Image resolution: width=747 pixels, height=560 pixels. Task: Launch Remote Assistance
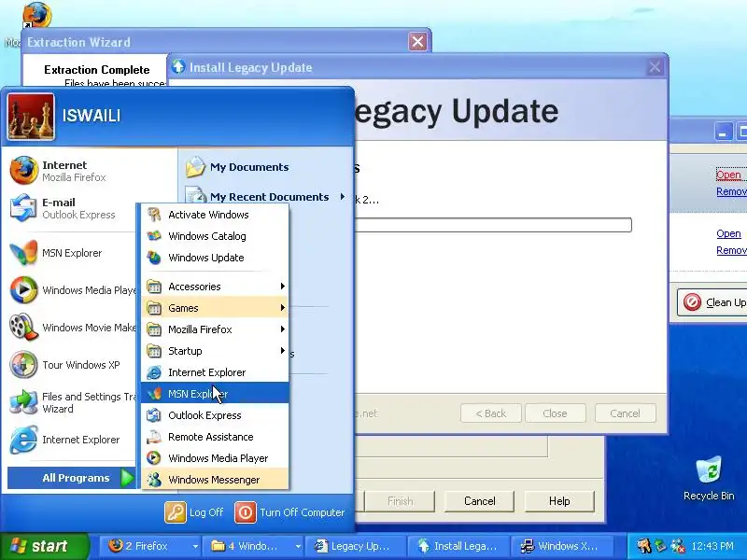[215, 437]
